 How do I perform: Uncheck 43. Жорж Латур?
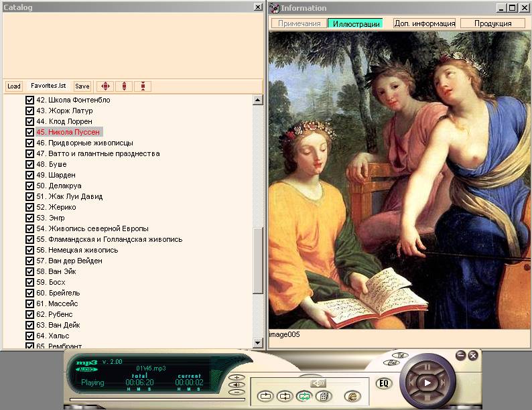click(30, 111)
